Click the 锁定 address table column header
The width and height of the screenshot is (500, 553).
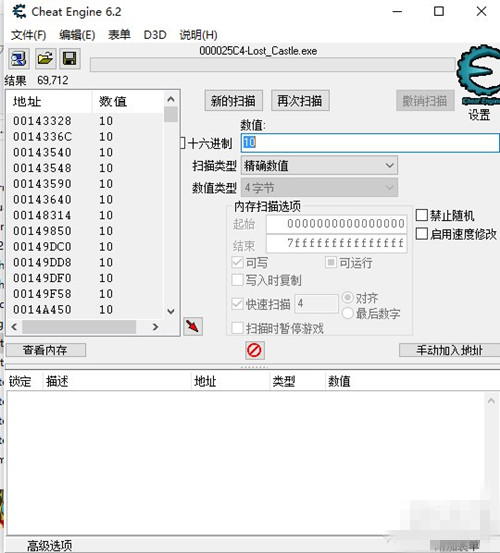[x=24, y=381]
